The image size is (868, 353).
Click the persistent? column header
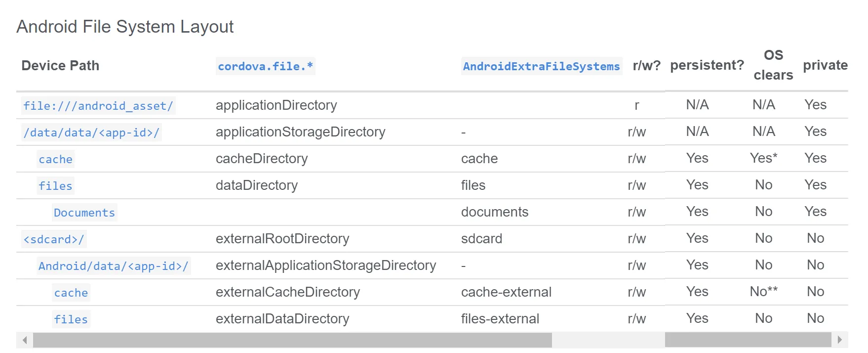[x=707, y=65]
